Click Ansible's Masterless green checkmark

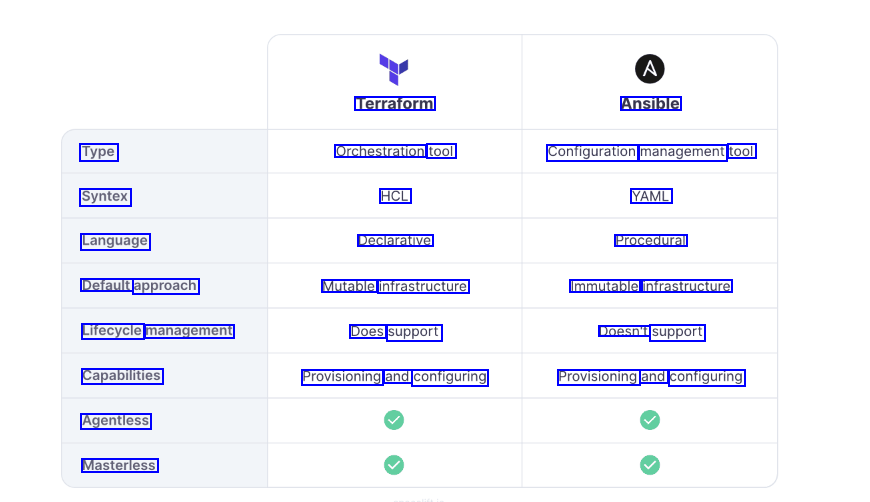point(650,465)
